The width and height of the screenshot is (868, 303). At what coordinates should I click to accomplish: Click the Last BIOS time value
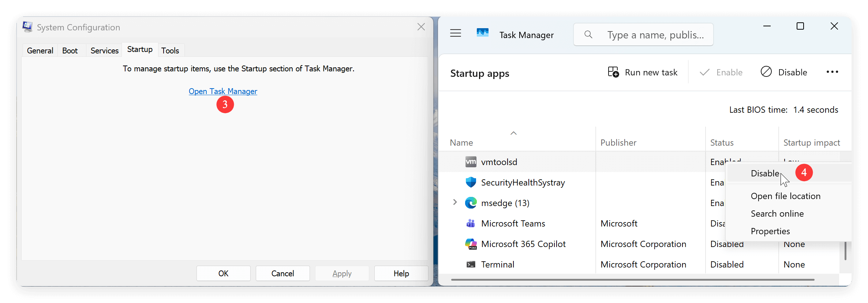click(816, 110)
